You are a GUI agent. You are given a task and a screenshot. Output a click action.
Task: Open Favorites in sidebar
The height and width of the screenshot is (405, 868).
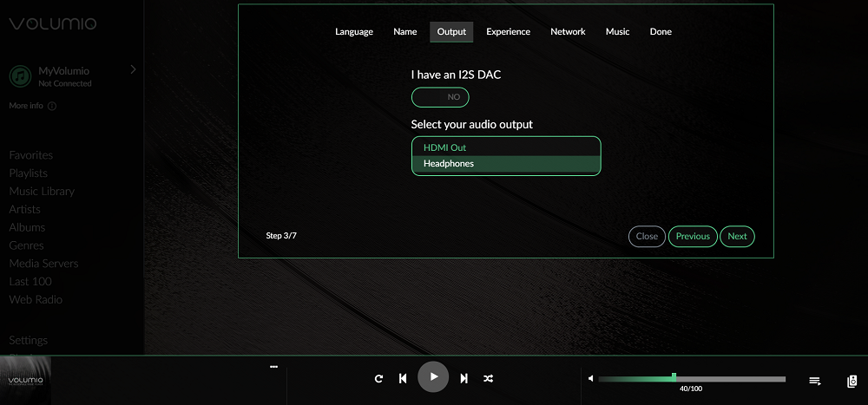[31, 155]
